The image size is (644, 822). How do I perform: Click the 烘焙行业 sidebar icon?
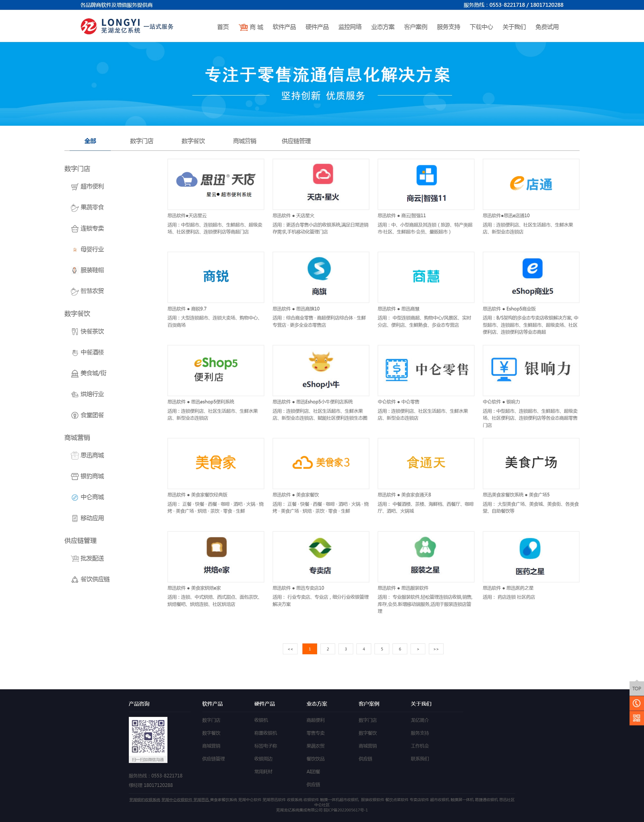[75, 395]
